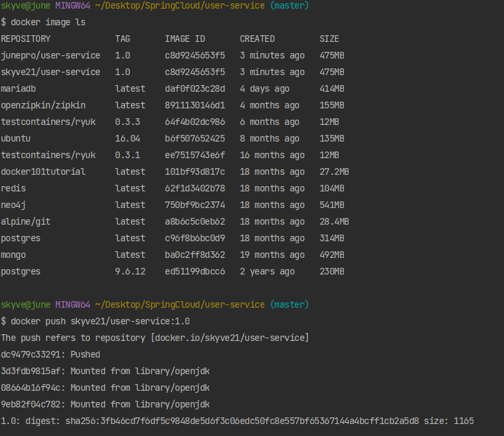Screen dimensions: 504x436
Task: Click the 541MB size value
Action: pyautogui.click(x=332, y=205)
